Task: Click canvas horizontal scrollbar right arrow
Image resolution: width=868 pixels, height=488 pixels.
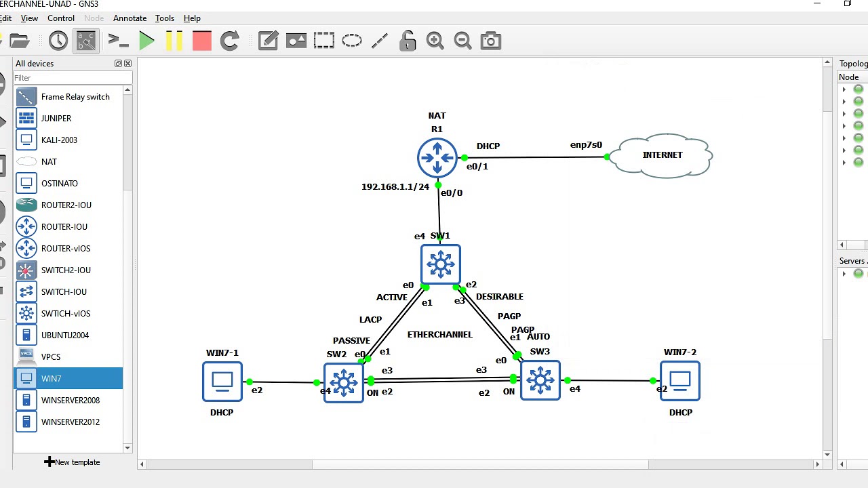Action: (817, 464)
